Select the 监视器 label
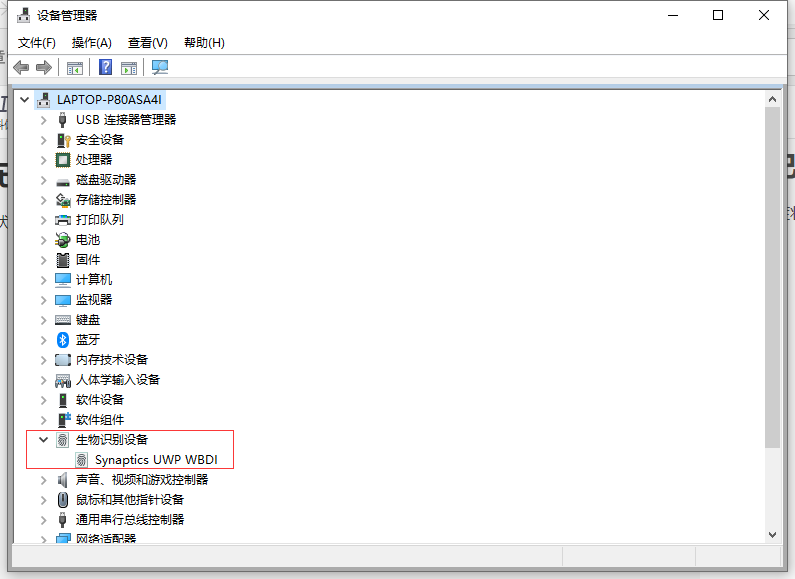This screenshot has height=579, width=795. click(x=94, y=300)
